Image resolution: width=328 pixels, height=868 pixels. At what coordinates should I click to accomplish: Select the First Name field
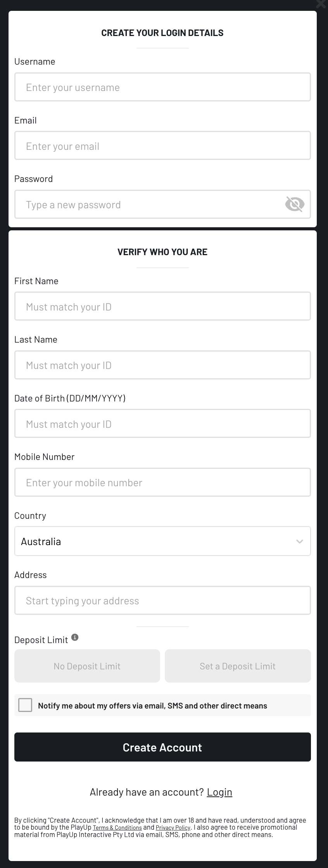pyautogui.click(x=162, y=306)
